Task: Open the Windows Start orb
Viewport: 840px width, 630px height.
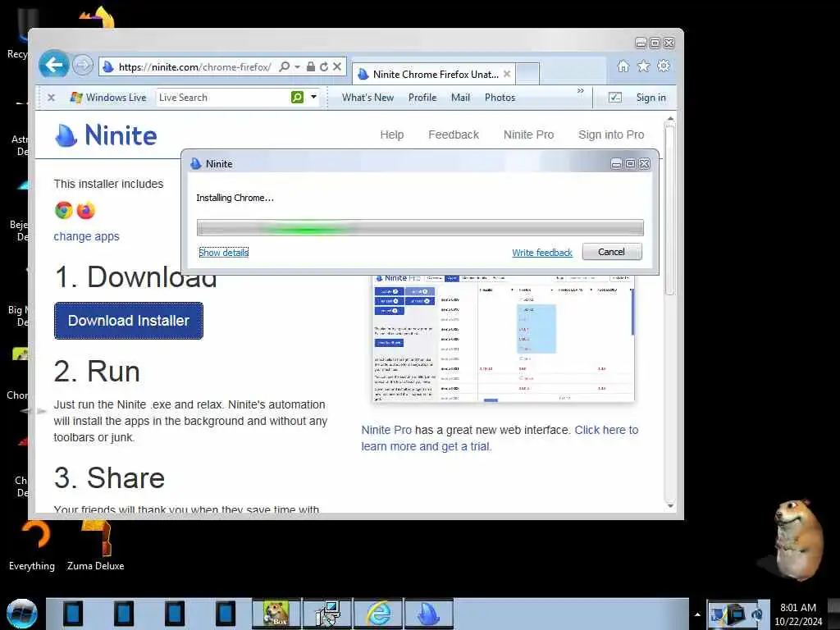Action: click(x=21, y=614)
